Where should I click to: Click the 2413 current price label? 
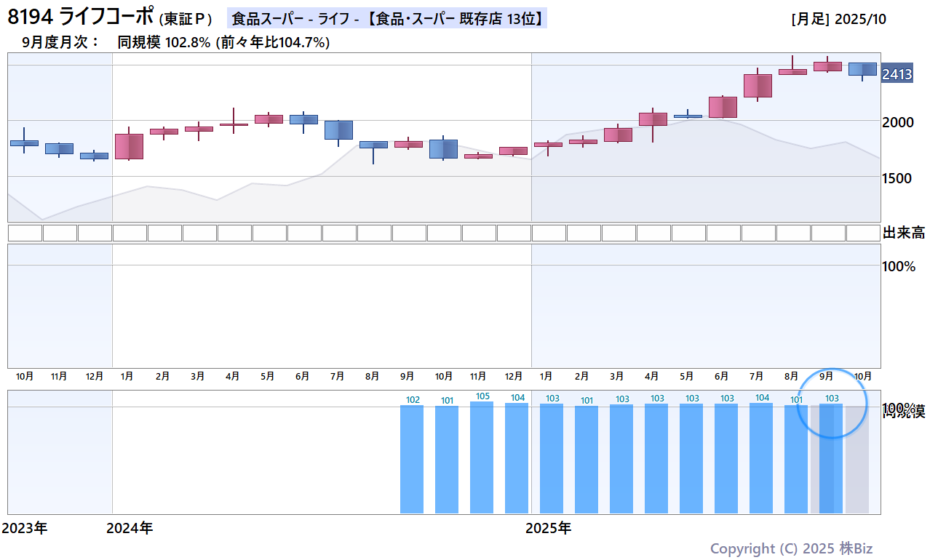pyautogui.click(x=897, y=74)
